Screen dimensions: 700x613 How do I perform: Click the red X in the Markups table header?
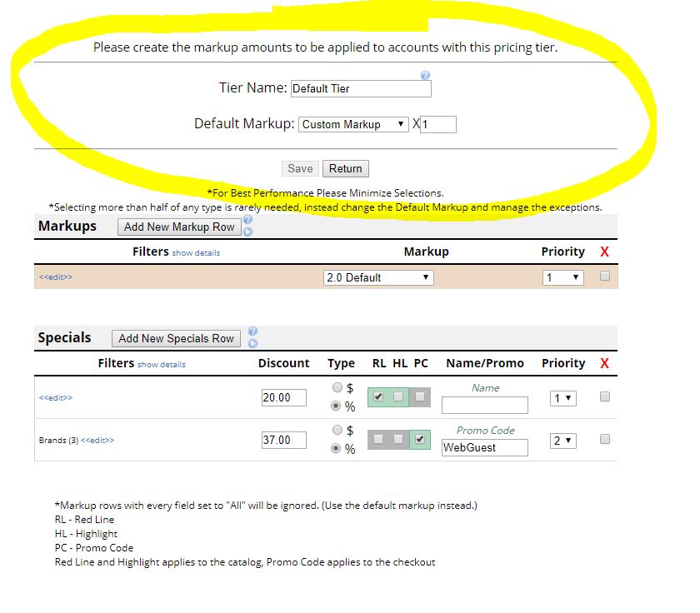click(x=603, y=251)
